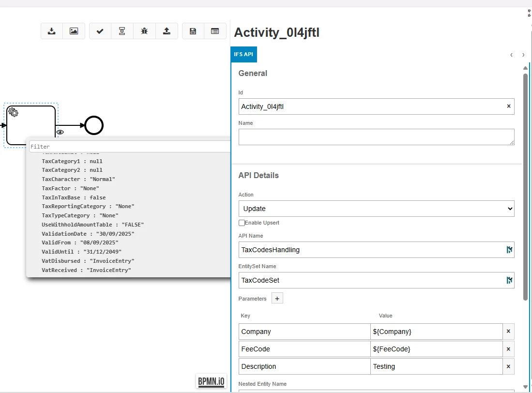Open EntitySet Name lookup icon for TaxCodeSet
The height and width of the screenshot is (393, 532).
click(x=509, y=280)
